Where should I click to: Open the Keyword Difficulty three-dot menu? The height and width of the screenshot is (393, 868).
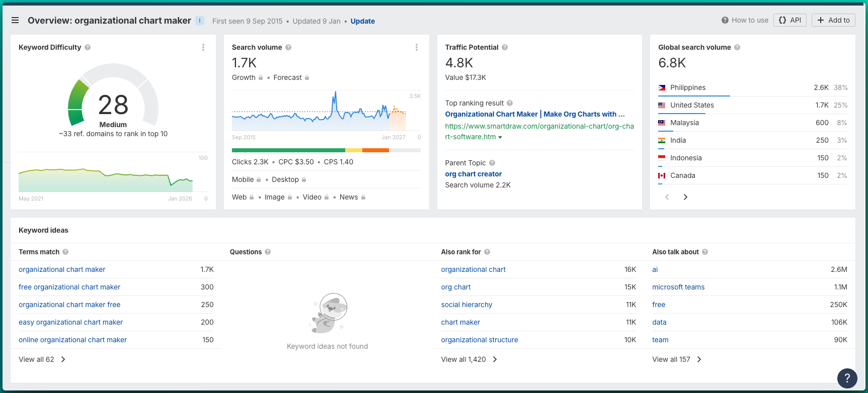[203, 47]
